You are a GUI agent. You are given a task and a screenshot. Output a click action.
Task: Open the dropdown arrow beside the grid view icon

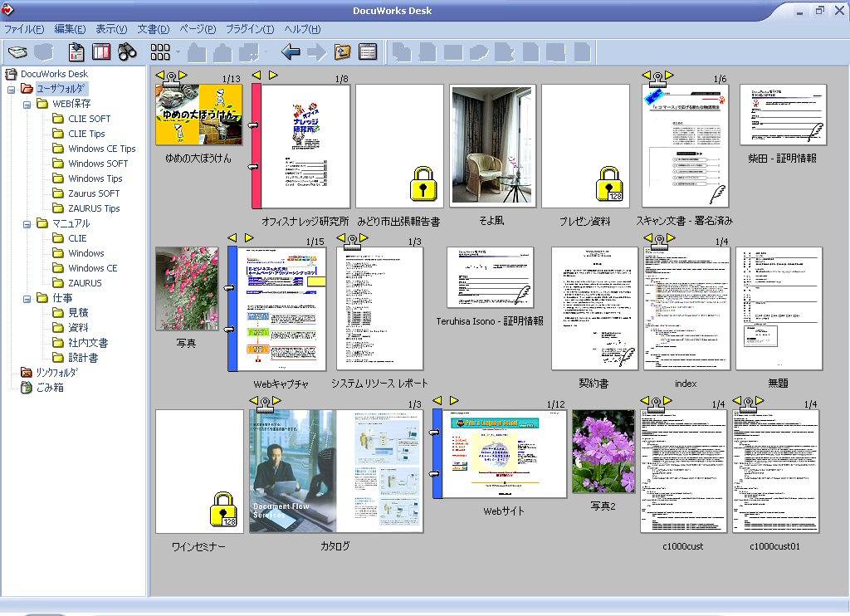(x=178, y=52)
